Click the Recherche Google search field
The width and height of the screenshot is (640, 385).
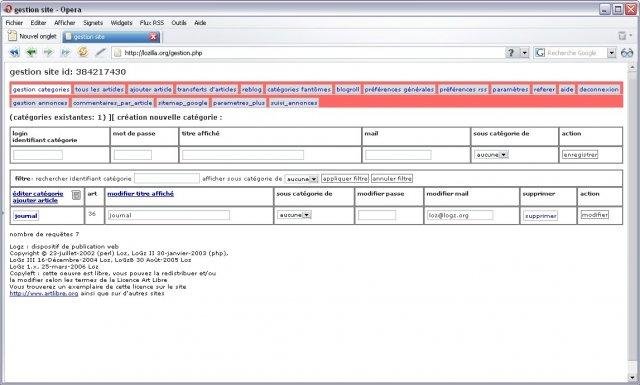click(x=576, y=53)
